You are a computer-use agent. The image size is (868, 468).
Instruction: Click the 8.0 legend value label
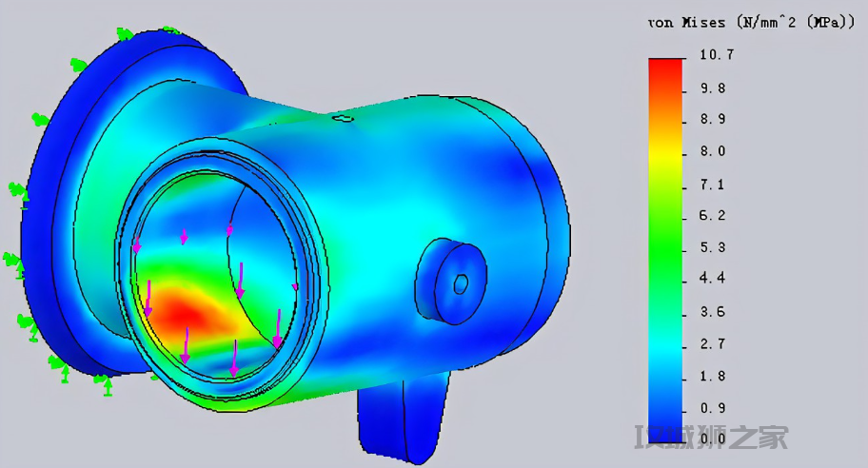[713, 151]
